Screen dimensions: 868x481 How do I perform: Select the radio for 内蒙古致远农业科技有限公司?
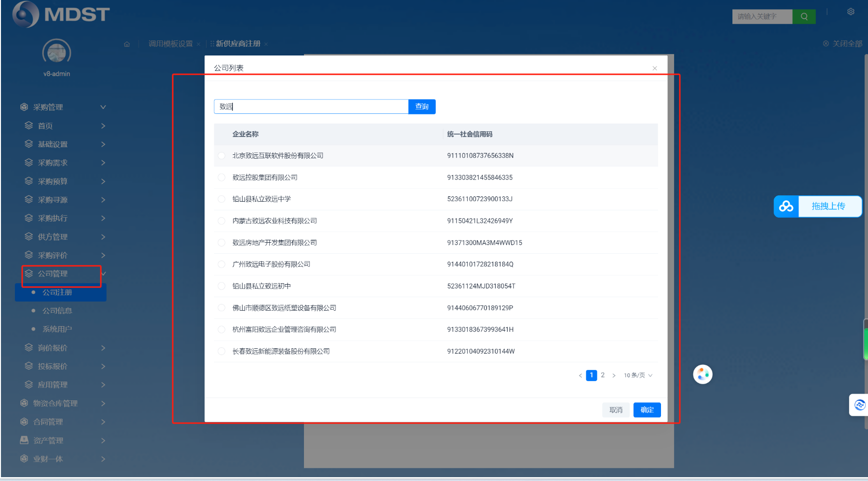[221, 220]
